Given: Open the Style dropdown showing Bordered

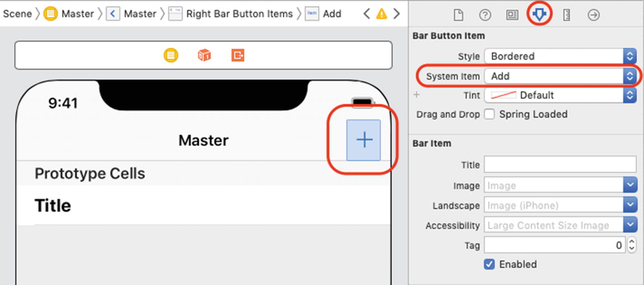Looking at the screenshot, I should point(560,56).
